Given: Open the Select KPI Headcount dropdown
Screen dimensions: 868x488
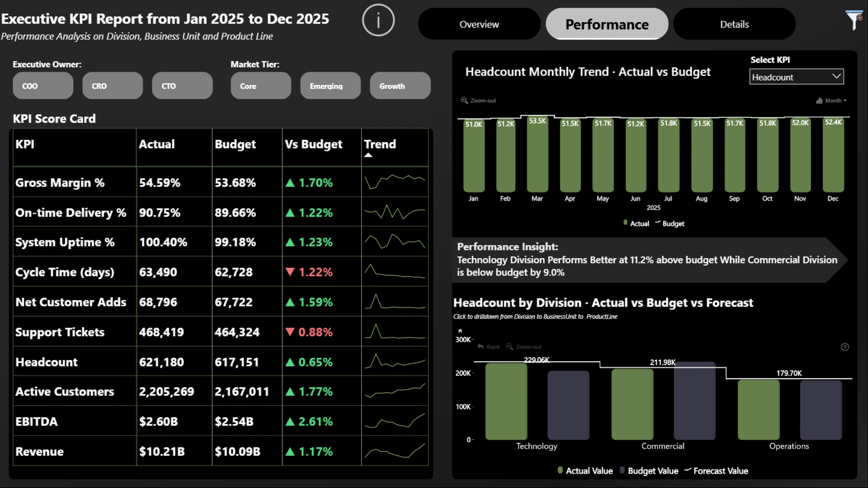Looking at the screenshot, I should pyautogui.click(x=796, y=77).
